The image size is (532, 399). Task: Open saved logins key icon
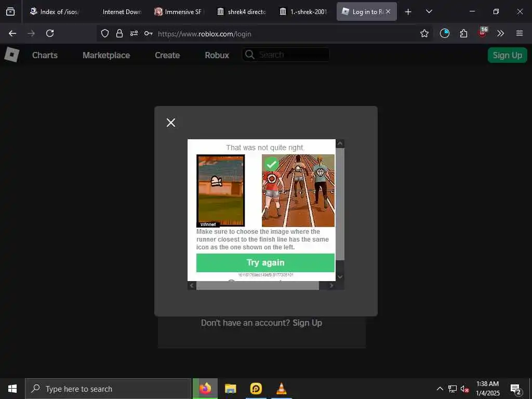click(x=148, y=33)
